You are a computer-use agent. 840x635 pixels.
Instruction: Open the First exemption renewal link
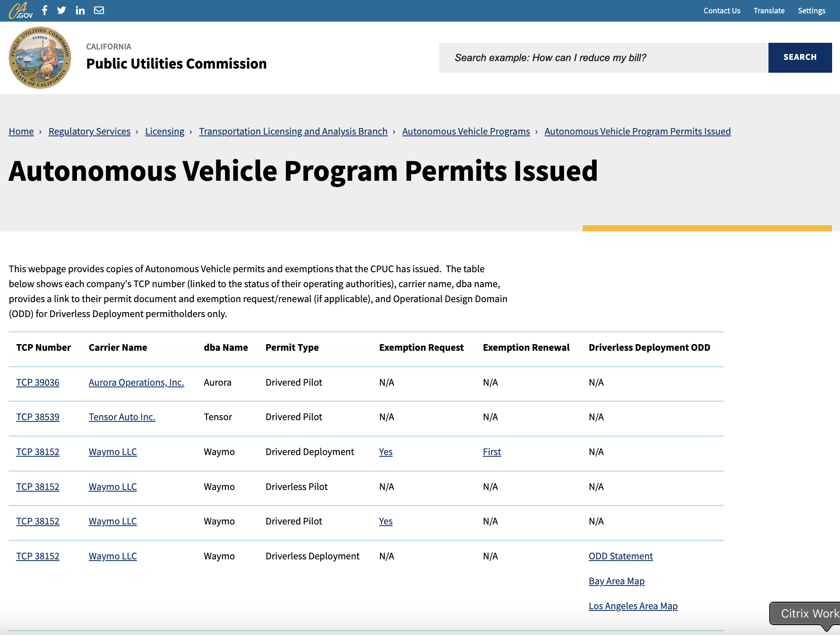point(492,452)
